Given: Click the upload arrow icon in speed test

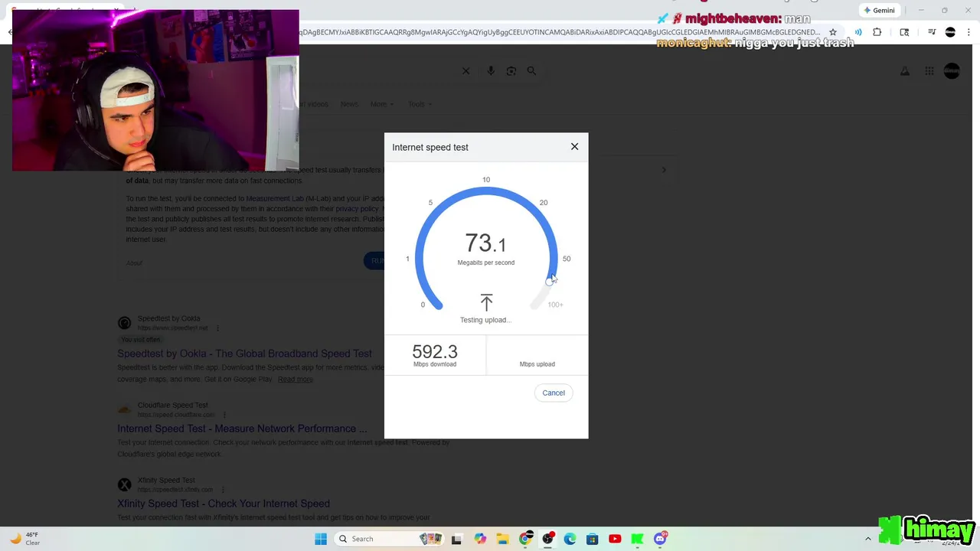Looking at the screenshot, I should [486, 302].
